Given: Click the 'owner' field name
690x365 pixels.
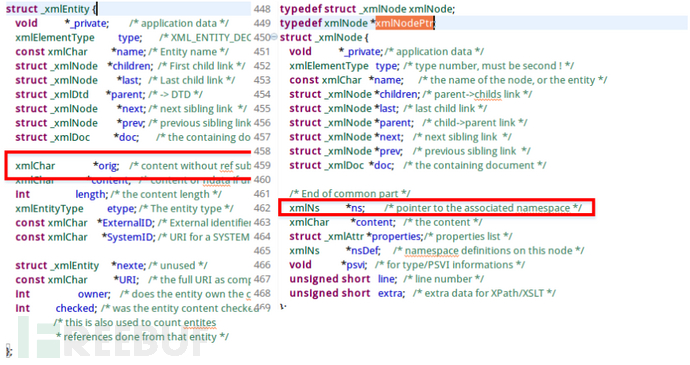Looking at the screenshot, I should tap(94, 294).
